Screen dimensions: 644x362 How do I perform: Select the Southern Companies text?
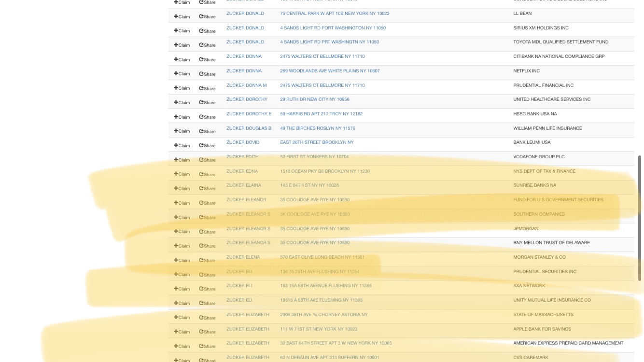pyautogui.click(x=539, y=214)
